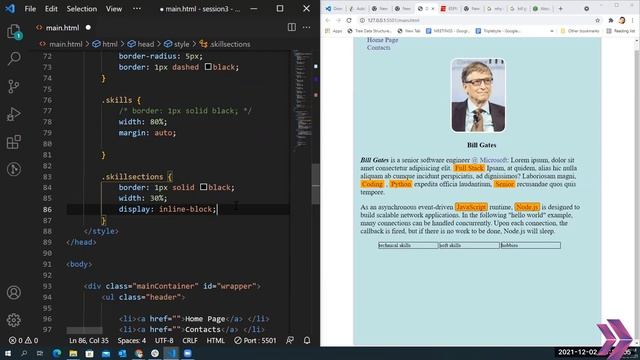This screenshot has height=360, width=640.
Task: Click the technical skills box on webpage
Action: click(x=408, y=245)
